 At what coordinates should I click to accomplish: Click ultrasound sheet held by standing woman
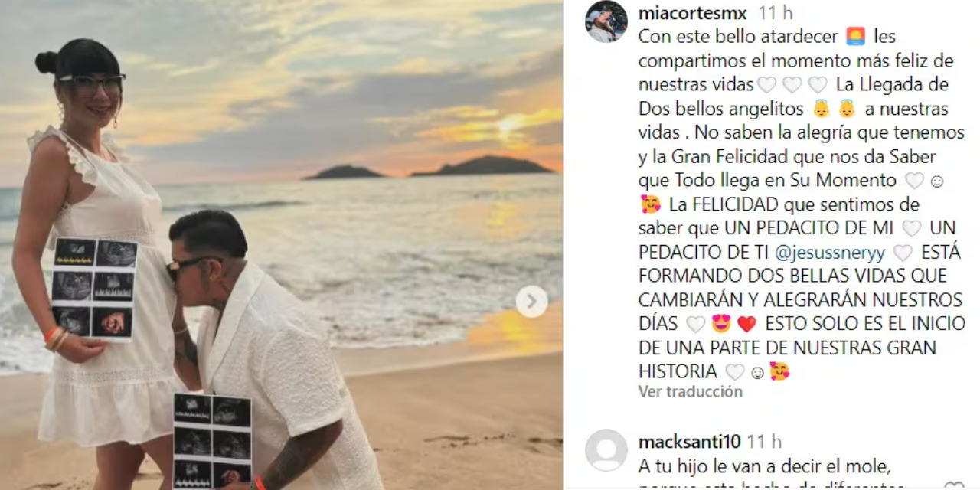[x=95, y=289]
